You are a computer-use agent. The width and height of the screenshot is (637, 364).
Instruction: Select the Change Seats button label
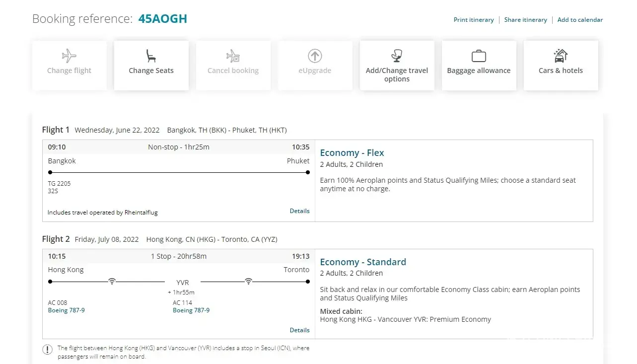[x=151, y=71]
